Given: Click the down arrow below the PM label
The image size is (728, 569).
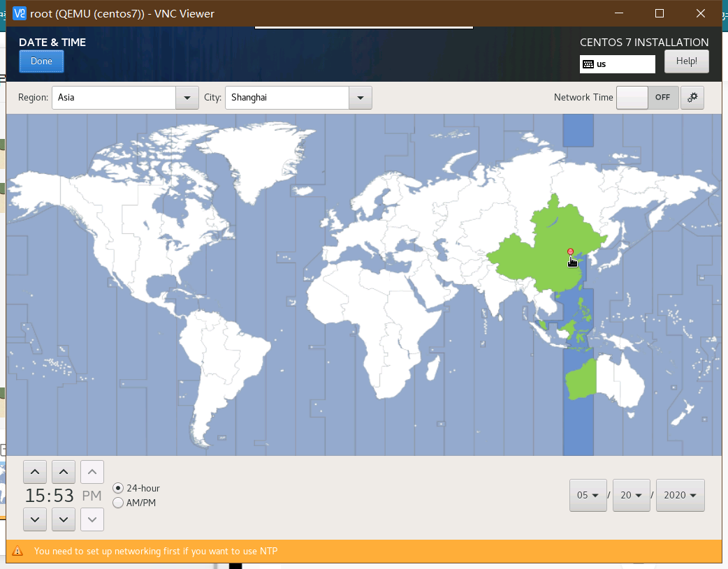Looking at the screenshot, I should coord(92,519).
